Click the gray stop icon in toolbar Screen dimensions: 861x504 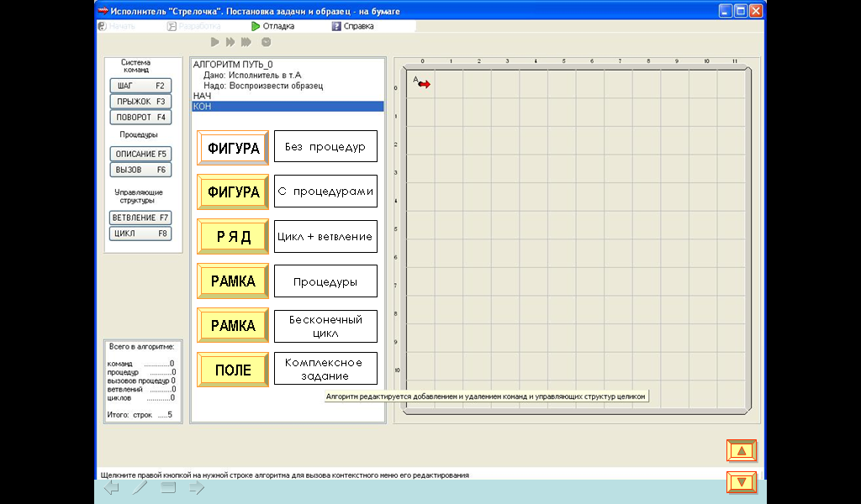click(266, 42)
